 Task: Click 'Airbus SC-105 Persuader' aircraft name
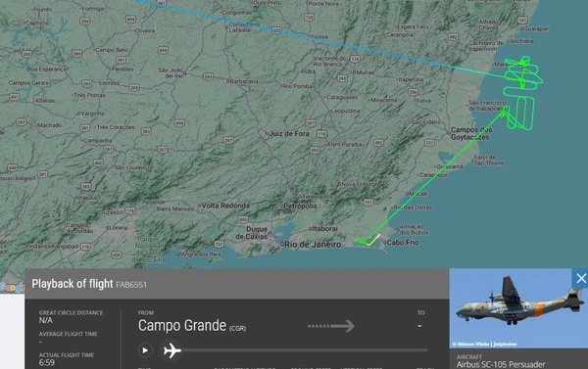point(501,364)
